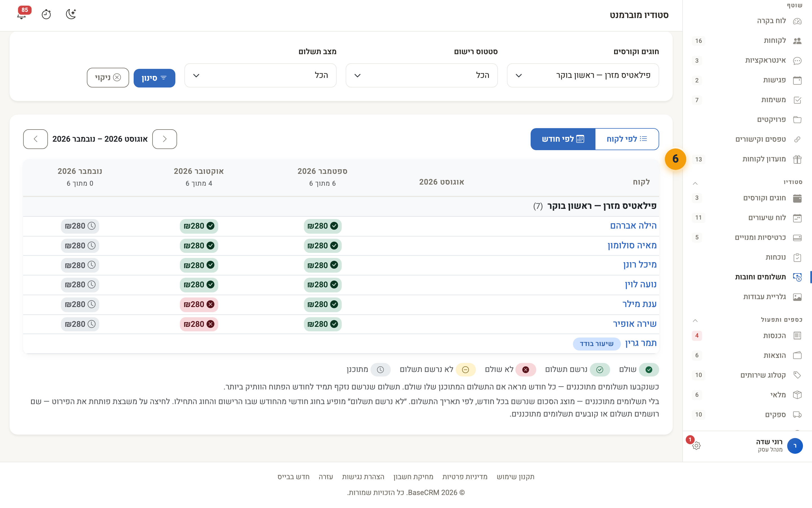Click the הכנסות sidebar icon

[x=797, y=336]
